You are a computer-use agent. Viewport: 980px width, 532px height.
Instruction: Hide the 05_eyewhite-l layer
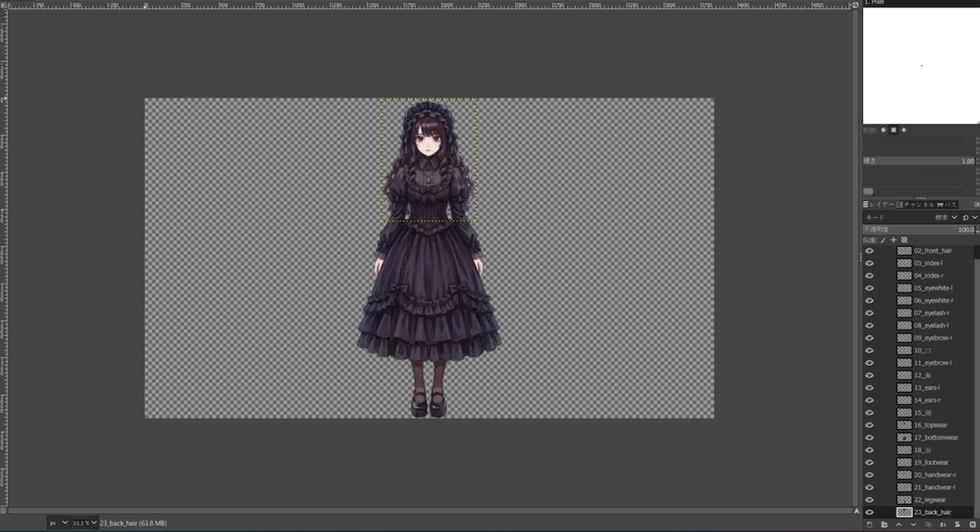tap(869, 288)
